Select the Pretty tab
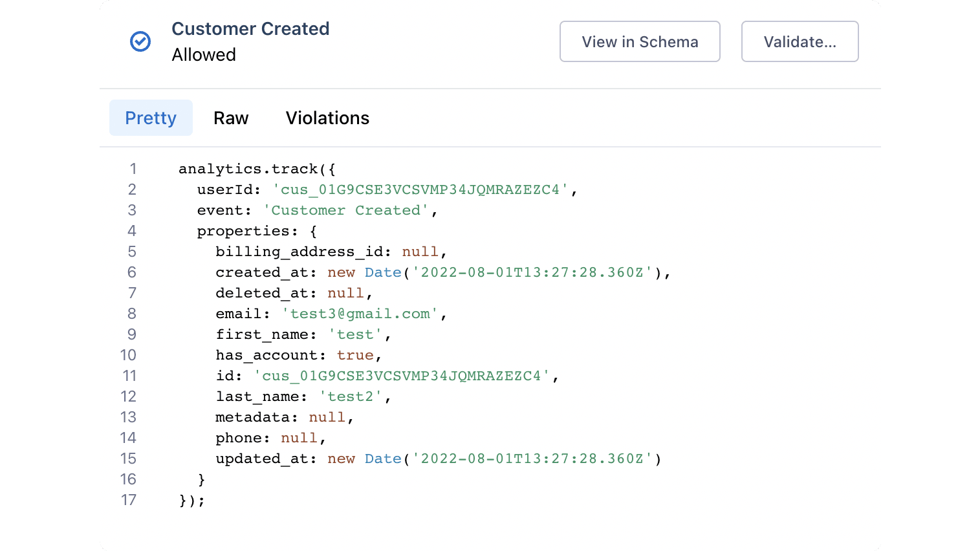Viewport: 980px width, 551px height. coord(151,118)
